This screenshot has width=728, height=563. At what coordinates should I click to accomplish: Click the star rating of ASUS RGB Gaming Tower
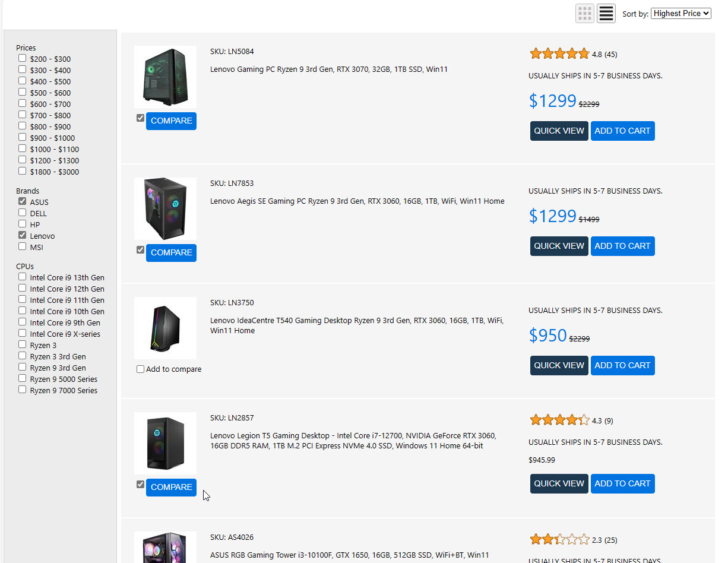click(x=559, y=540)
